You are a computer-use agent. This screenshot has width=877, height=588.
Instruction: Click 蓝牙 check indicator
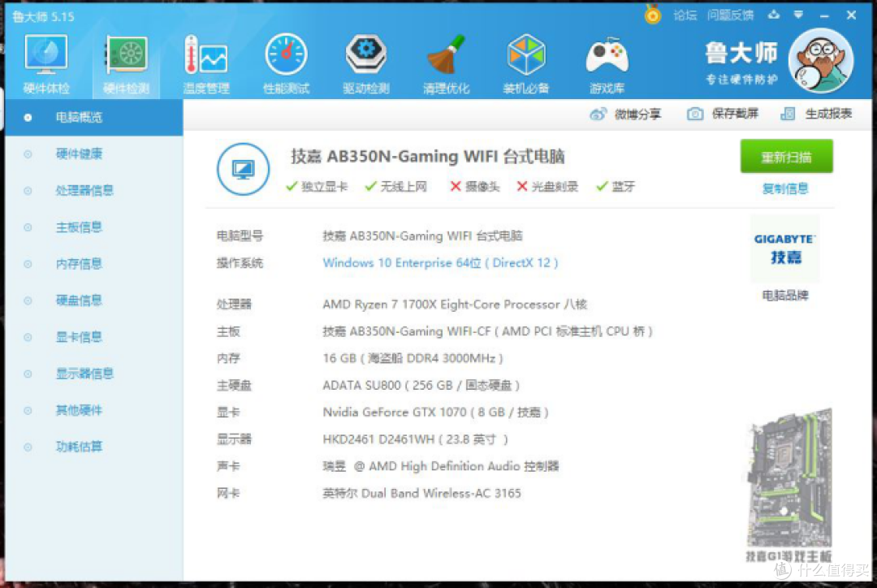[x=616, y=186]
